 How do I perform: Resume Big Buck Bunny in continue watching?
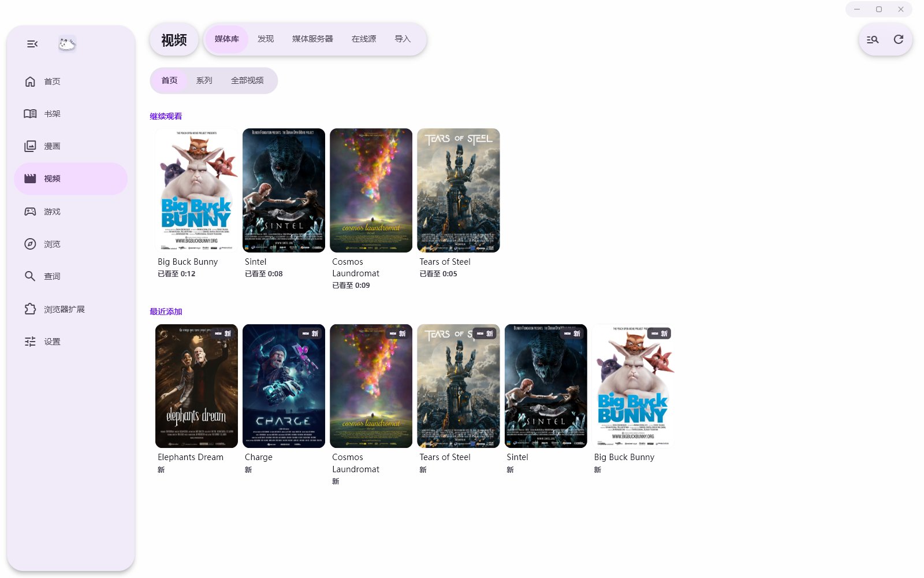coord(196,190)
